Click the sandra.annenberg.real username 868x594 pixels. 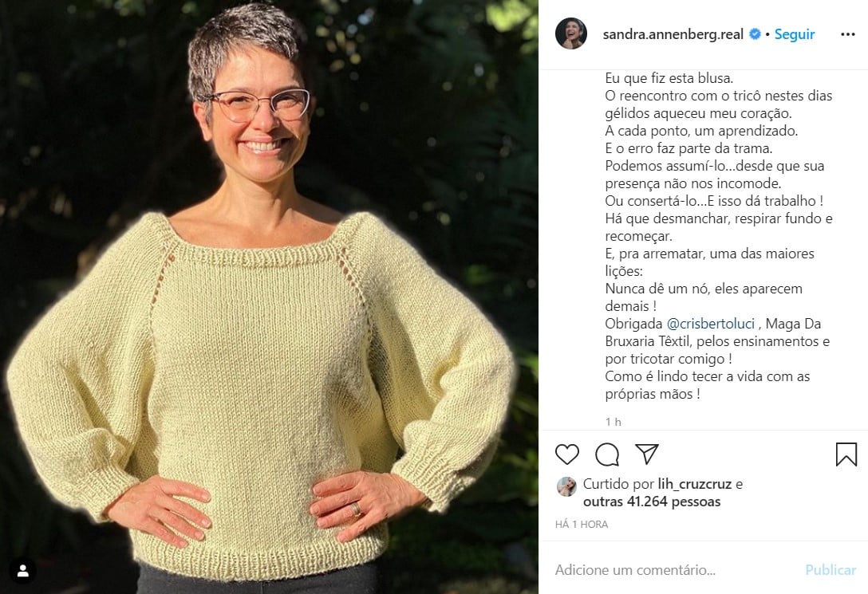673,34
